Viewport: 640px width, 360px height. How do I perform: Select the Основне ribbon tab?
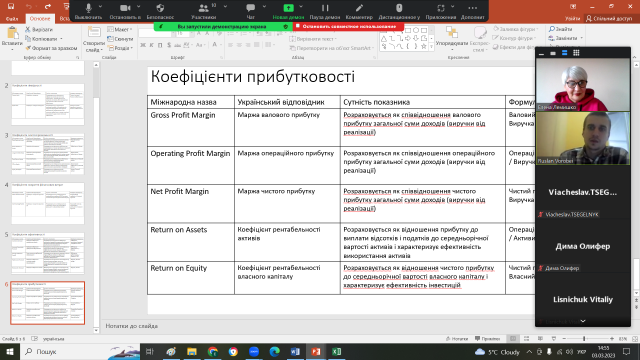(40, 19)
